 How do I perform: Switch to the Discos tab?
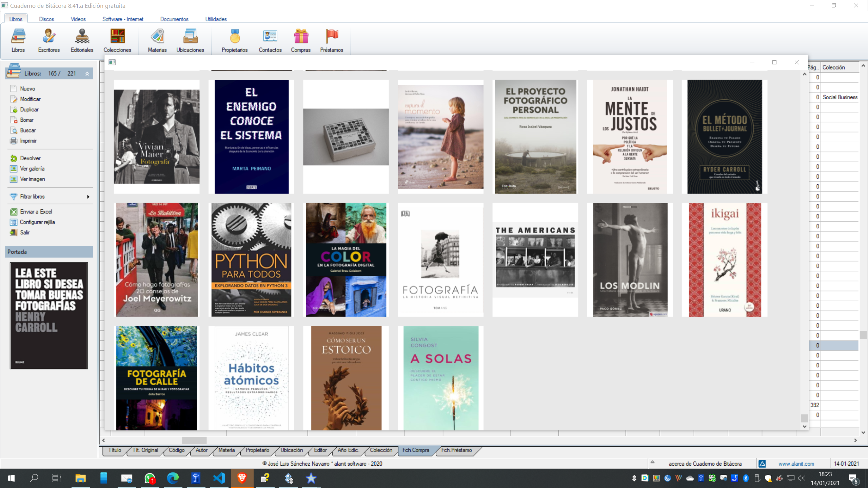point(46,19)
